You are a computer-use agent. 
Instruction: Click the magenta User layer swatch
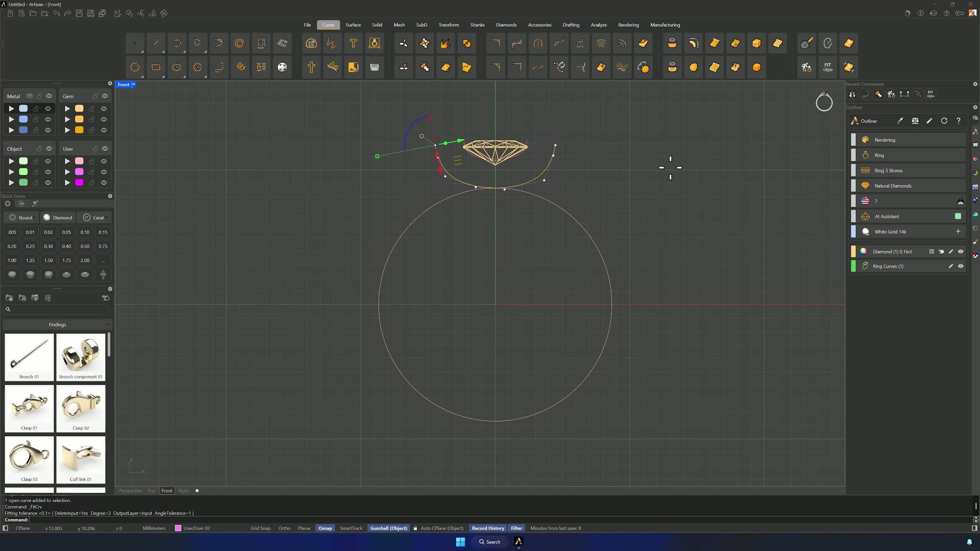79,183
